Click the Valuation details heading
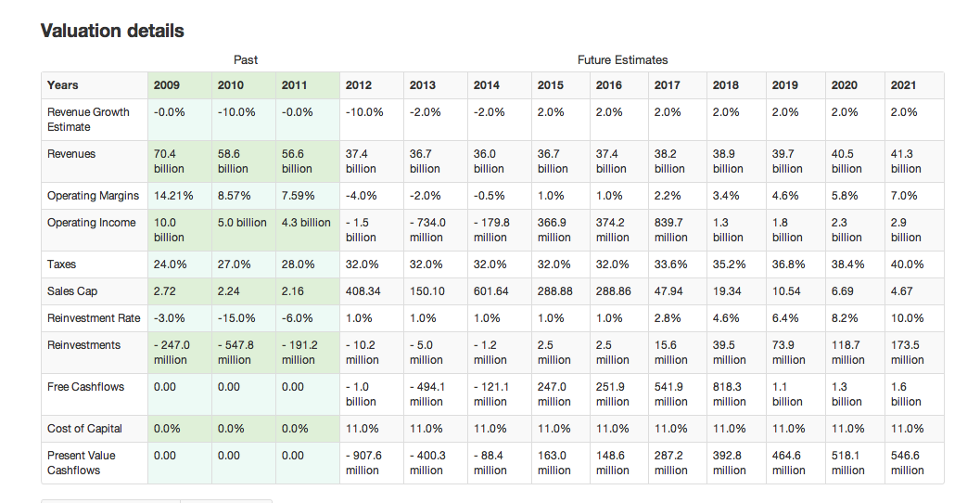 pyautogui.click(x=112, y=31)
